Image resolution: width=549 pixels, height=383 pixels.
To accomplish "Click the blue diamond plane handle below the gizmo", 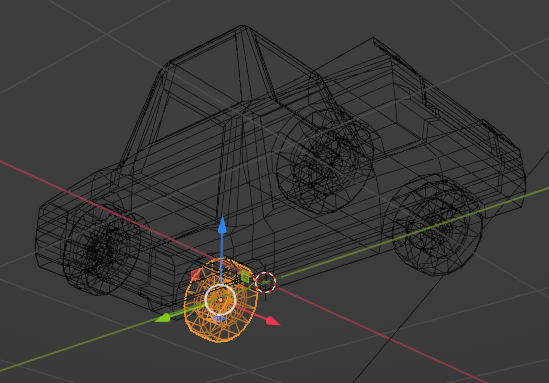I will click(x=218, y=319).
